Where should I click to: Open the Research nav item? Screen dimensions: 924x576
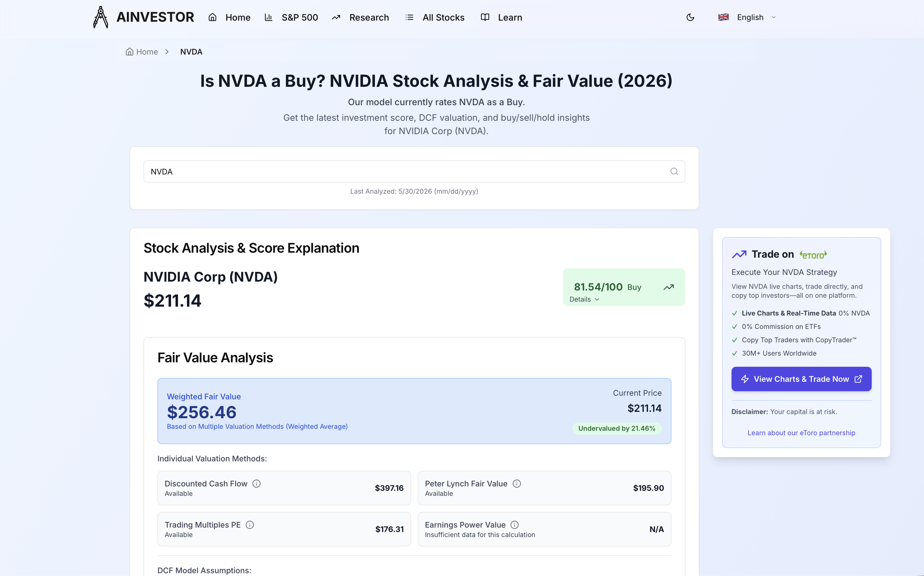coord(369,18)
